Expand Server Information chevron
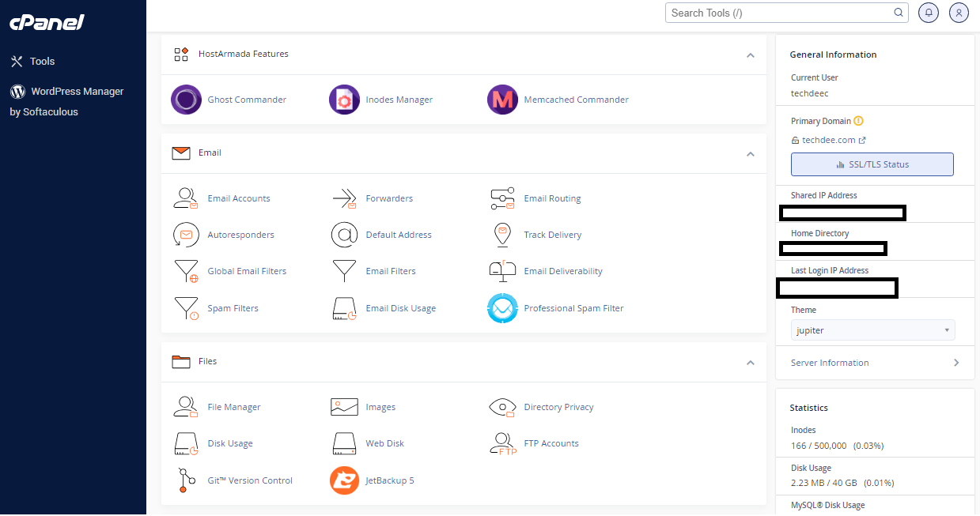The width and height of the screenshot is (980, 516). click(x=956, y=363)
